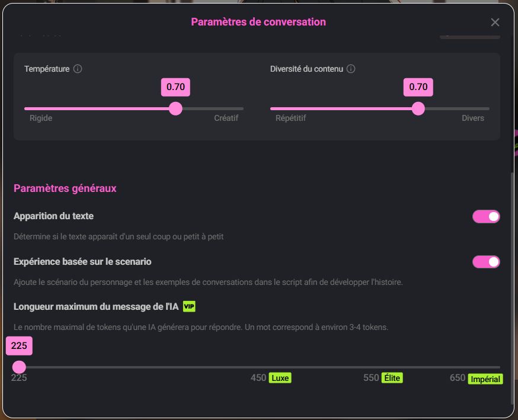Click the Répétitif end of the Diversité track
This screenshot has height=420, width=518.
click(x=276, y=108)
